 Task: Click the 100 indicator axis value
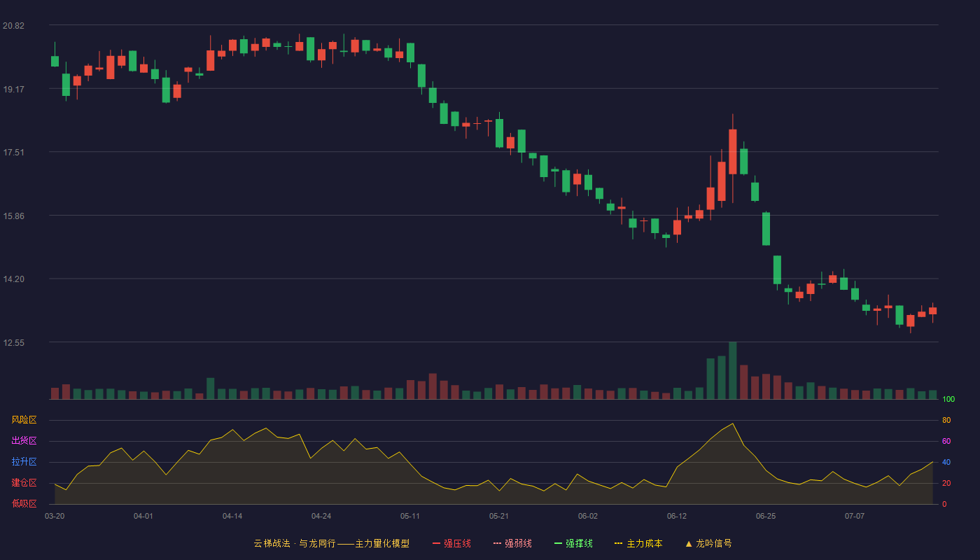coord(948,400)
